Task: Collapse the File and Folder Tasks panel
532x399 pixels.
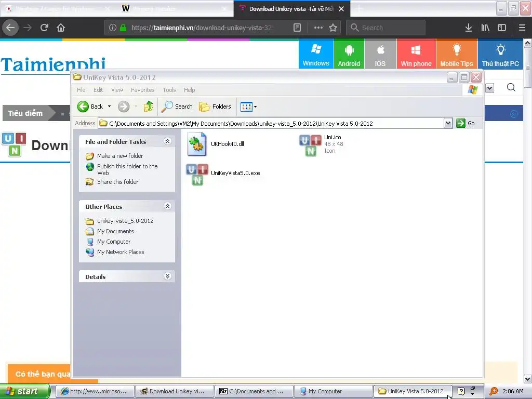Action: (167, 141)
